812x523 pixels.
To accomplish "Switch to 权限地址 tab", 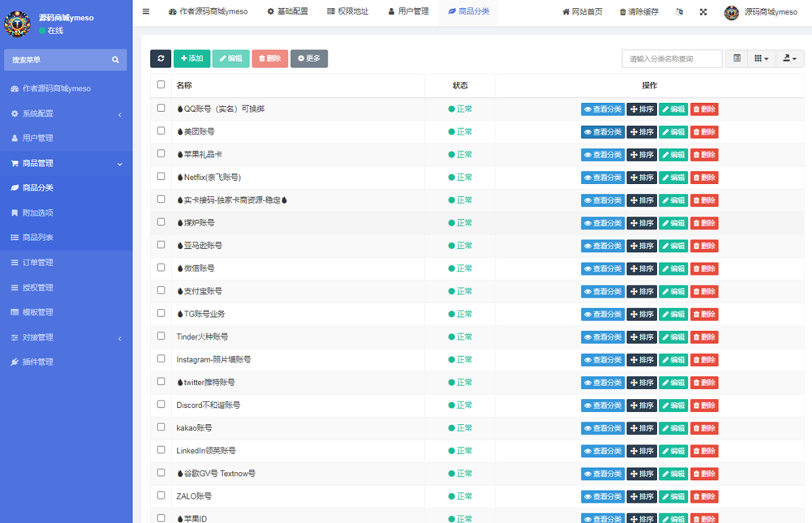I will (348, 12).
